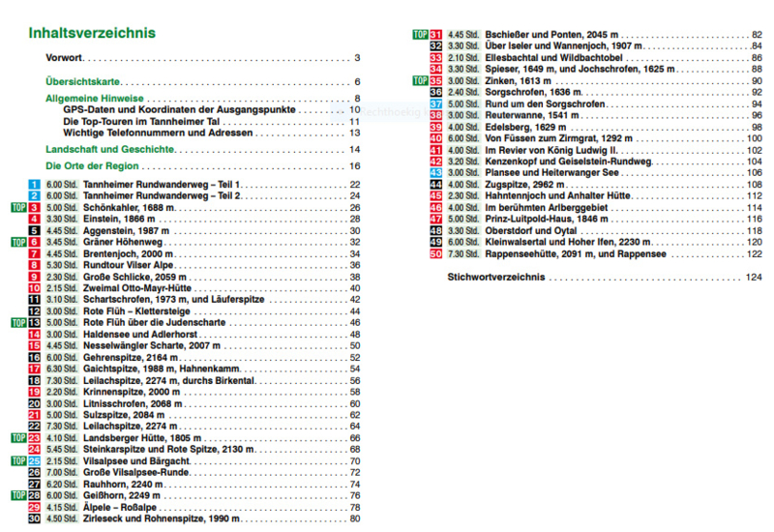Select 'Rote Flüh – Klettersteige' entry
This screenshot has width=774, height=532.
coord(136,311)
